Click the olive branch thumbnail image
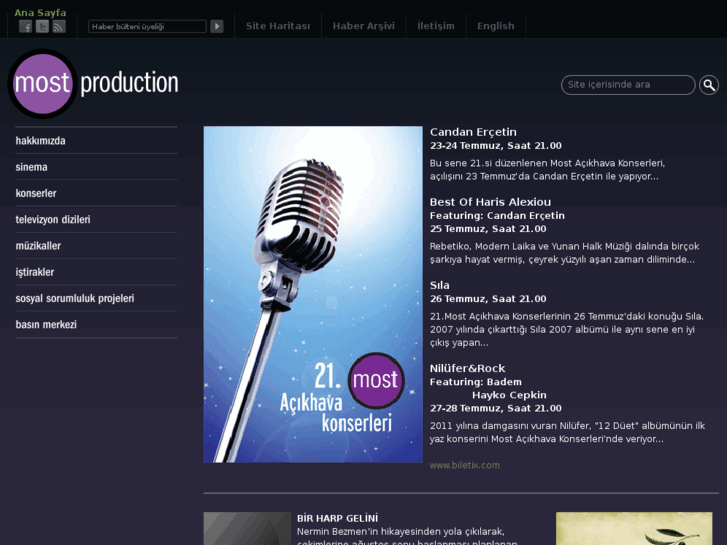Screen dimensions: 727x545 pos(634,528)
